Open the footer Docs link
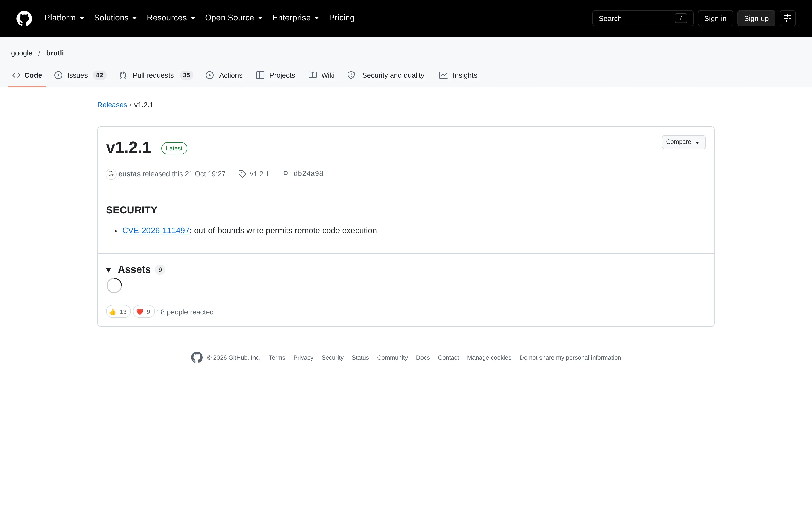 [423, 357]
